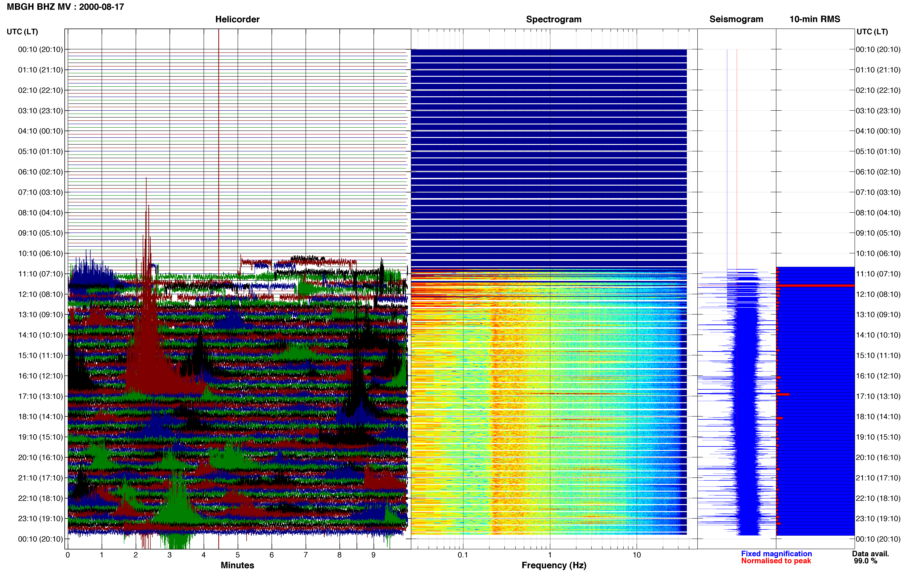Viewport: 924px width, 578px height.
Task: Click the '10-min RMS' panel heading
Action: click(815, 19)
